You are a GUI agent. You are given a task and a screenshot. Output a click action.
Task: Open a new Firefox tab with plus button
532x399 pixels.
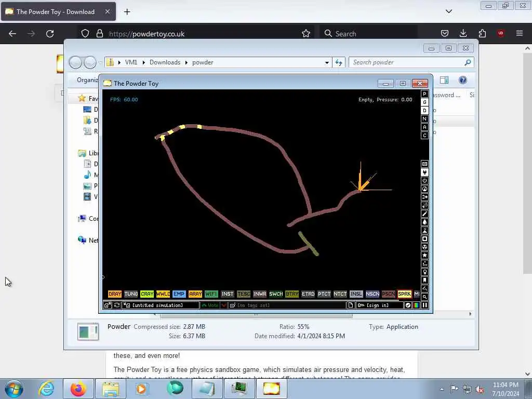127,12
